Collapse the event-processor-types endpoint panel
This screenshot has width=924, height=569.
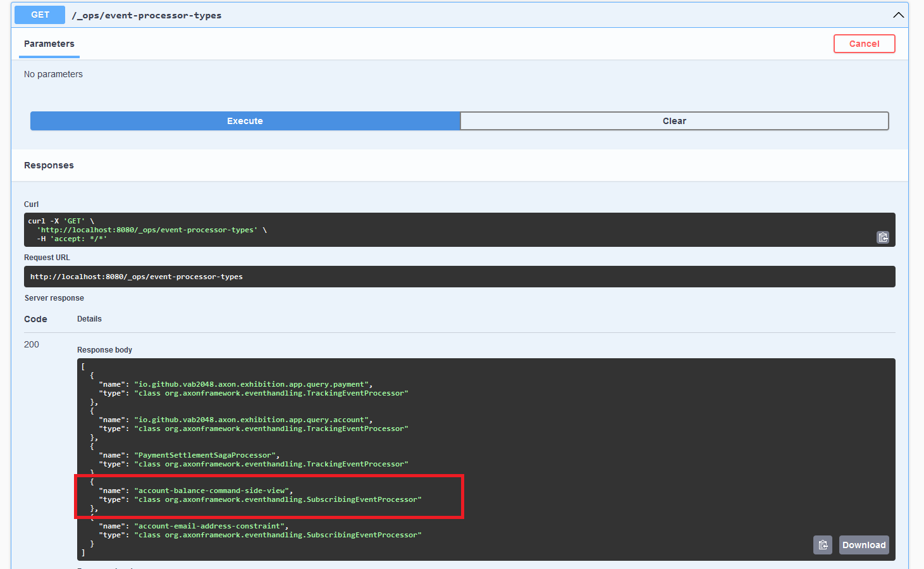pos(898,15)
